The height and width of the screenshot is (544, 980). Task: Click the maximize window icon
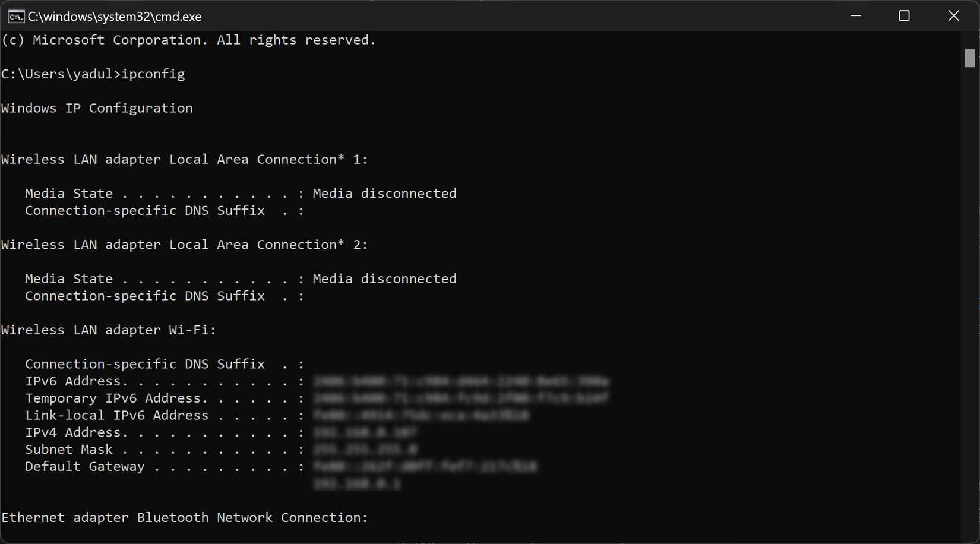tap(904, 16)
